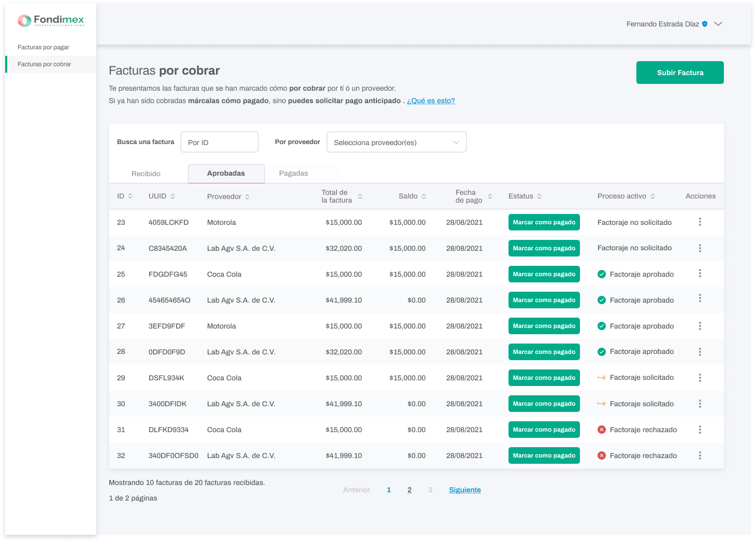Open actions menu for invoice 25

point(700,273)
